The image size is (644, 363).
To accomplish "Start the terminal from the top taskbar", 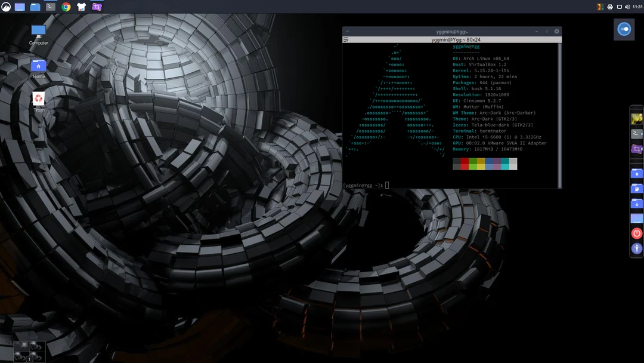I will [x=50, y=7].
